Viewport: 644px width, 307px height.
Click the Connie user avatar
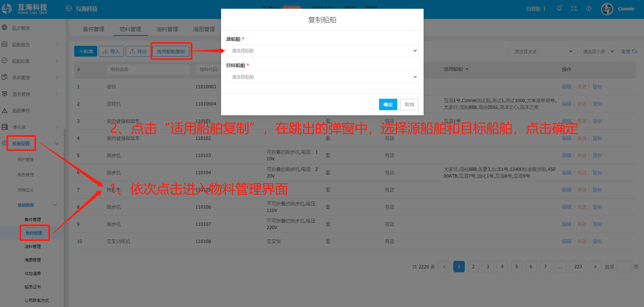(607, 9)
